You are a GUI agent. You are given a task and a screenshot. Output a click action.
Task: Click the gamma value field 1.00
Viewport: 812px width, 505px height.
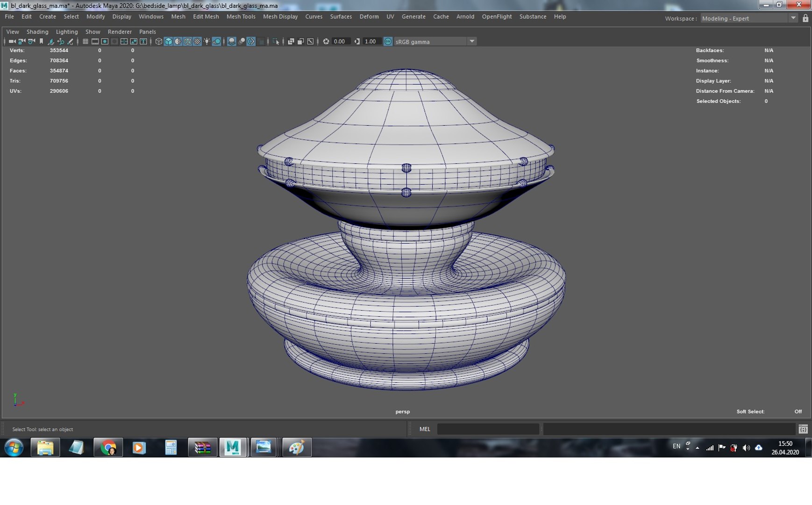coord(371,42)
